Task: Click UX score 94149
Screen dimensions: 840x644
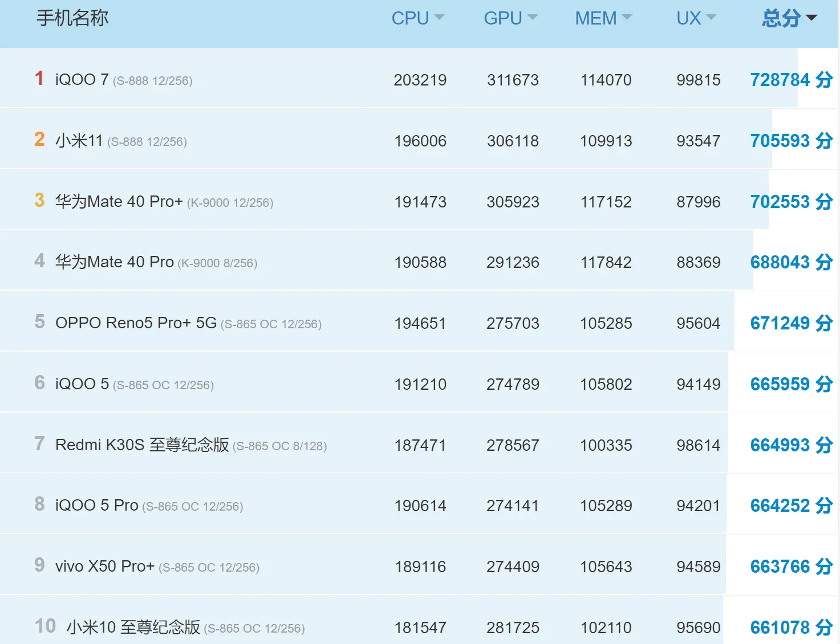Action: pyautogui.click(x=699, y=384)
